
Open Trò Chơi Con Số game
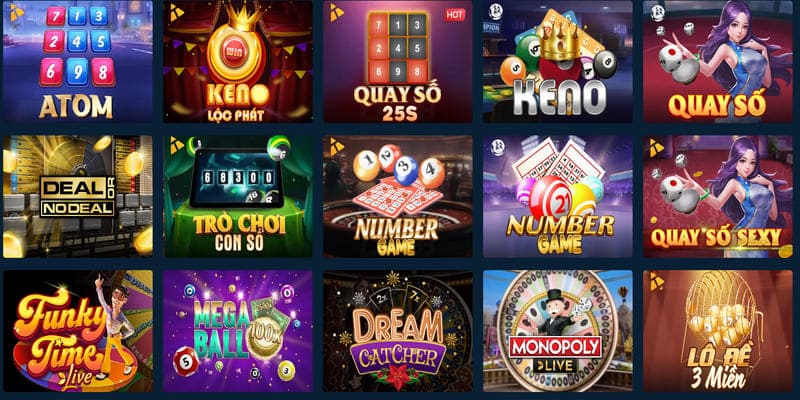[238, 196]
